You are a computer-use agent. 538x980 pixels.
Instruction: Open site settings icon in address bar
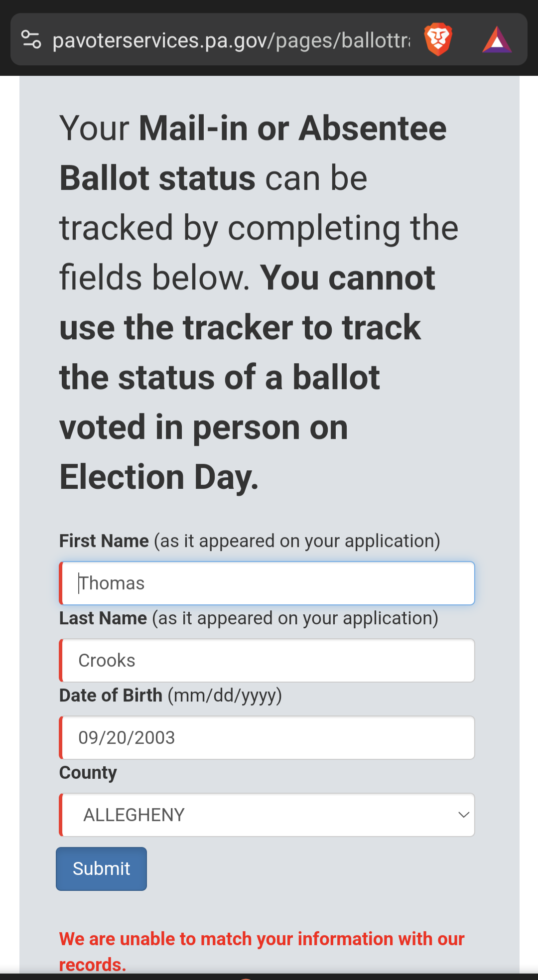[x=31, y=40]
